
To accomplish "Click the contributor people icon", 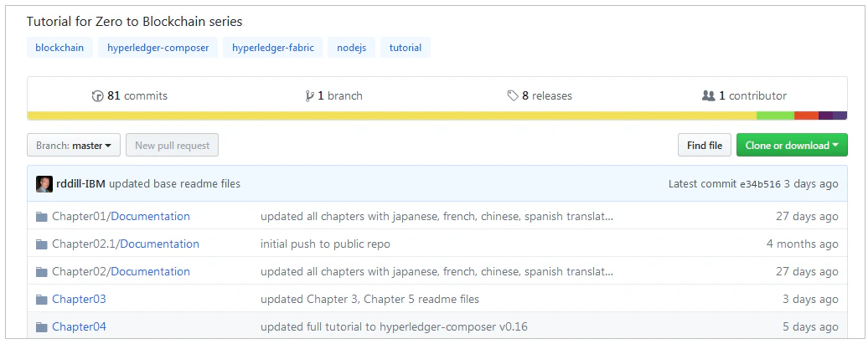I will click(x=708, y=95).
